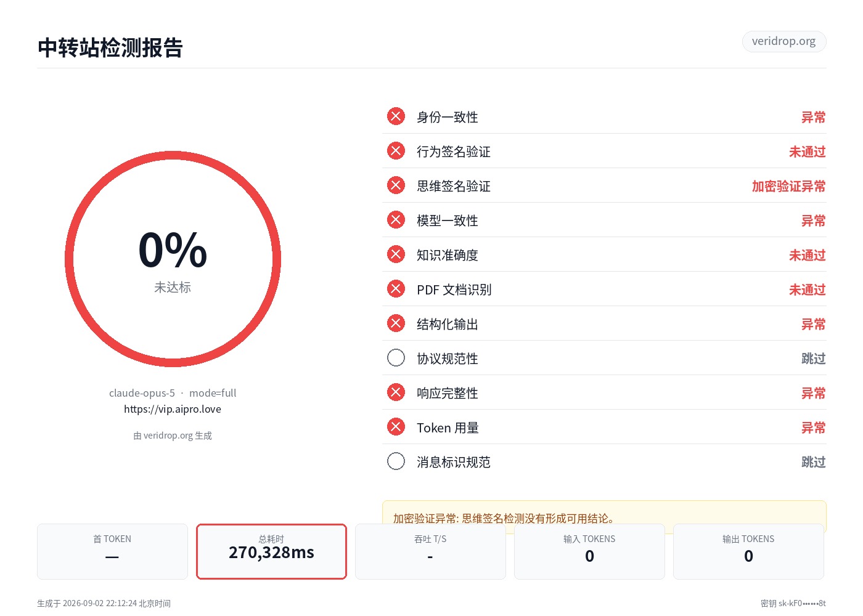Click the failure icon next to 行为签名验证

[x=396, y=151]
